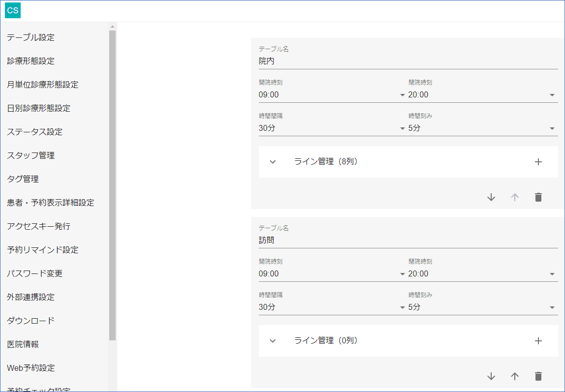Open 時間間隔 dropdown for 院内
The image size is (565, 392).
point(331,128)
